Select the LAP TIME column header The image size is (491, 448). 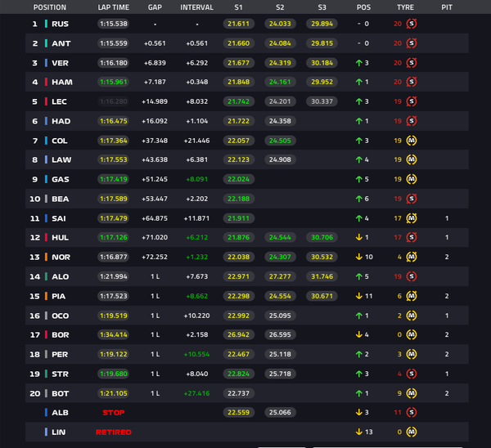[x=114, y=7]
